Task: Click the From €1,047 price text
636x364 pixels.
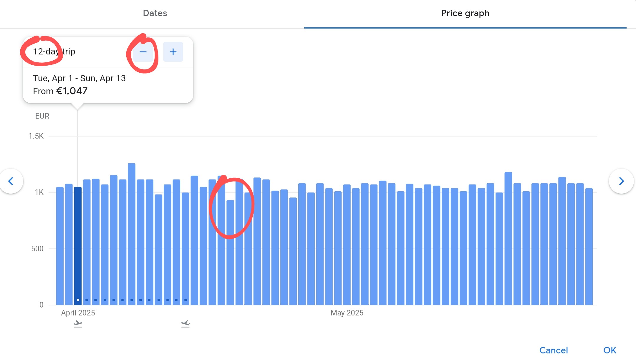Action: point(60,91)
